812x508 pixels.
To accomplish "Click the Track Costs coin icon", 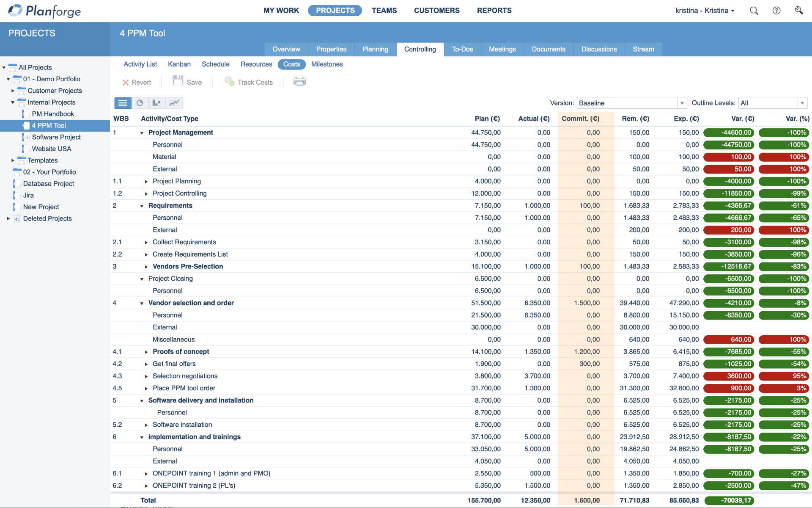I will click(230, 81).
